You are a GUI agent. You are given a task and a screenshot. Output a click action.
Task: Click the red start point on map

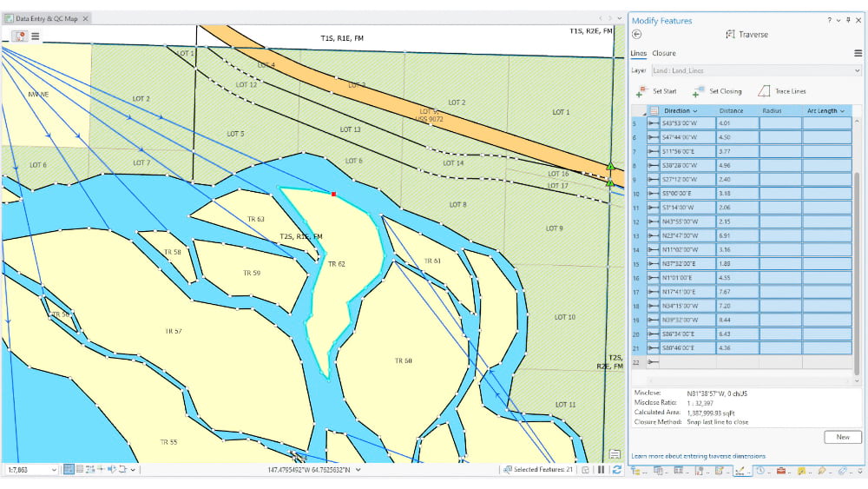point(333,194)
